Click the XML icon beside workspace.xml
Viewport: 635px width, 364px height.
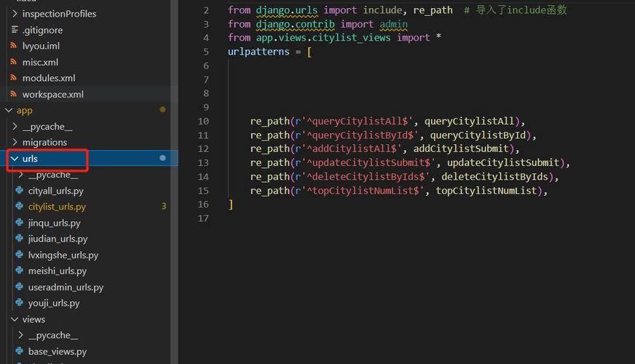[14, 95]
